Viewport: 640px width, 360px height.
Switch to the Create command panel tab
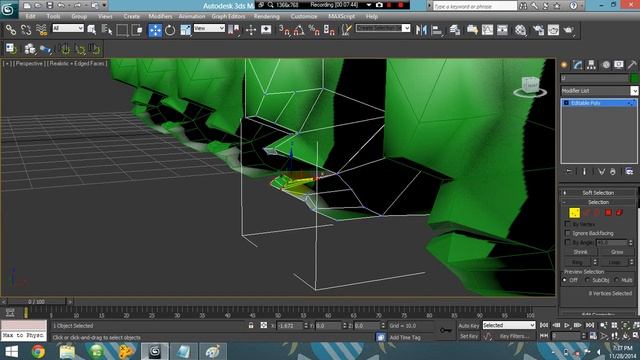tap(564, 64)
